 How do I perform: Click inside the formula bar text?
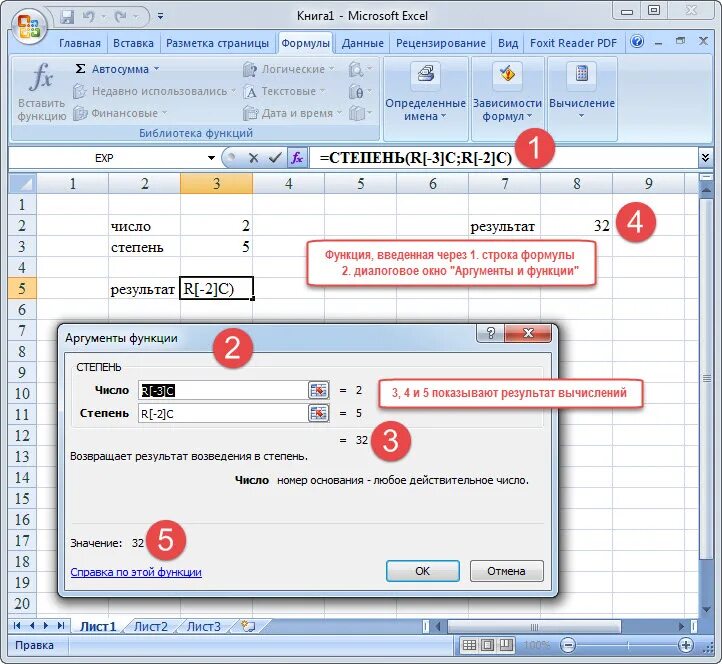pyautogui.click(x=415, y=158)
